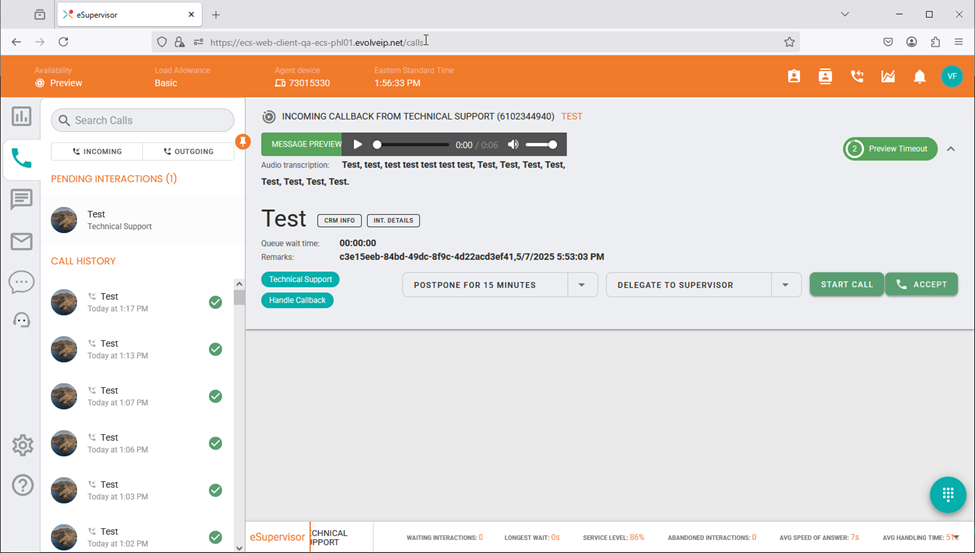Open the settings gear in sidebar
Screen dimensions: 975x553
click(21, 445)
